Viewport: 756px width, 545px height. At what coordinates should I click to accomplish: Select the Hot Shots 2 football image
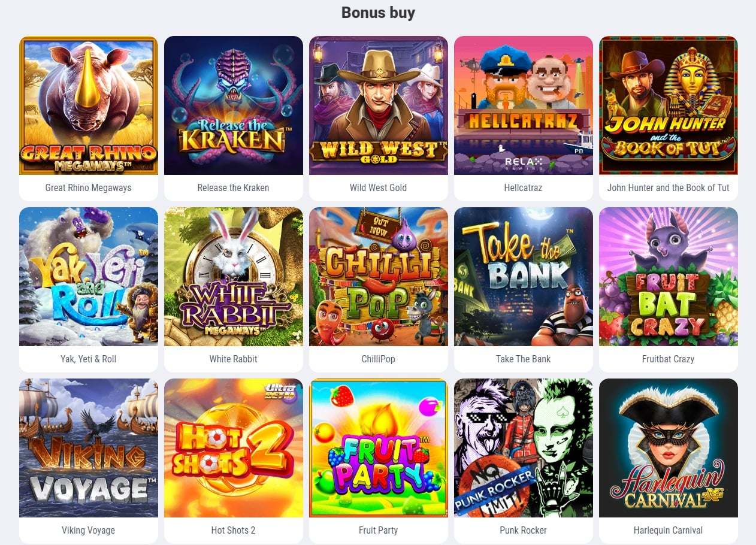[234, 448]
